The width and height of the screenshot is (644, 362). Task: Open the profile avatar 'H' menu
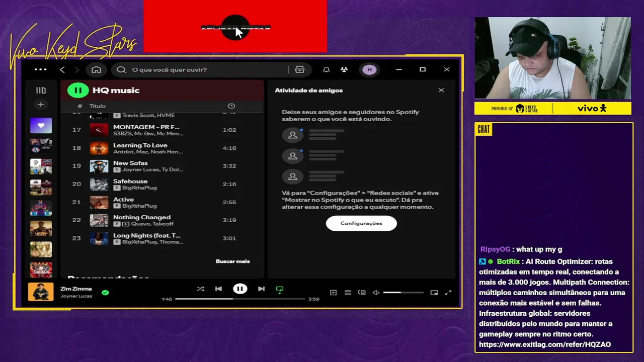tap(369, 69)
